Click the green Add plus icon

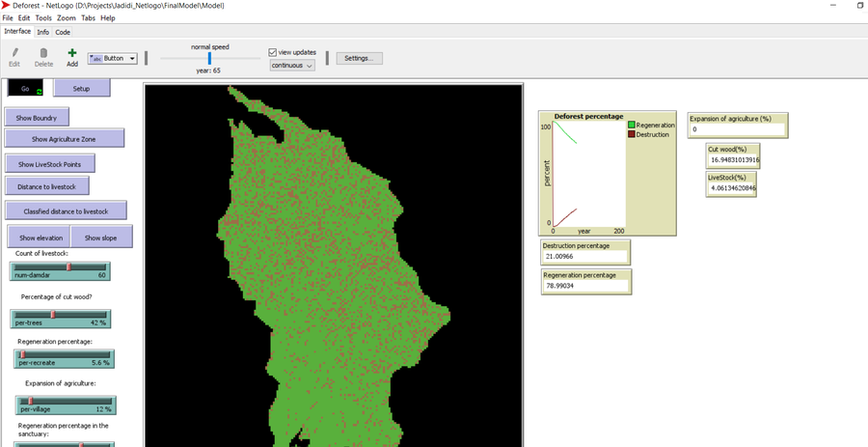(72, 53)
